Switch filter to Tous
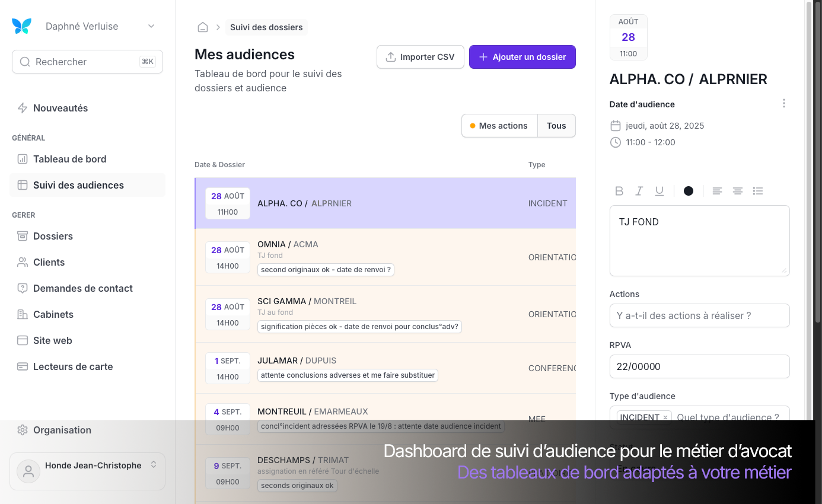Image resolution: width=822 pixels, height=504 pixels. [556, 126]
